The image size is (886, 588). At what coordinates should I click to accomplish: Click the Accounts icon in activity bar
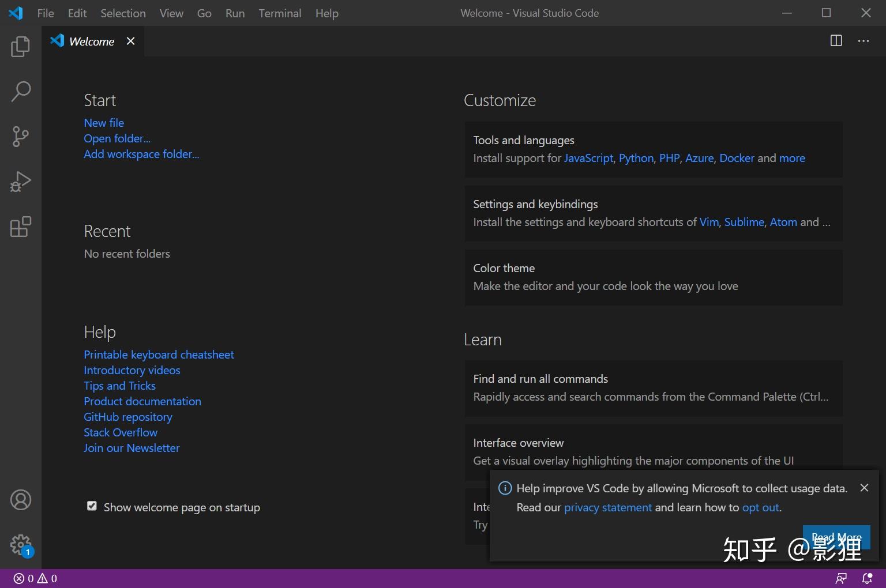20,500
